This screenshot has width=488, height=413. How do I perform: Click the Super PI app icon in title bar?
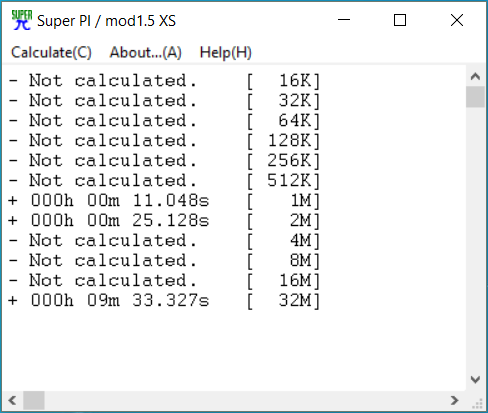pyautogui.click(x=22, y=20)
